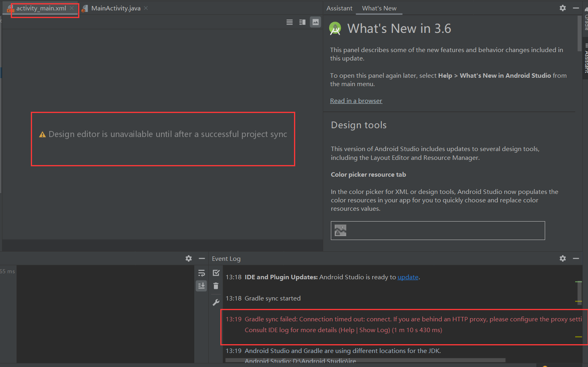Mark all notifications as read
The width and height of the screenshot is (588, 367).
coord(216,273)
